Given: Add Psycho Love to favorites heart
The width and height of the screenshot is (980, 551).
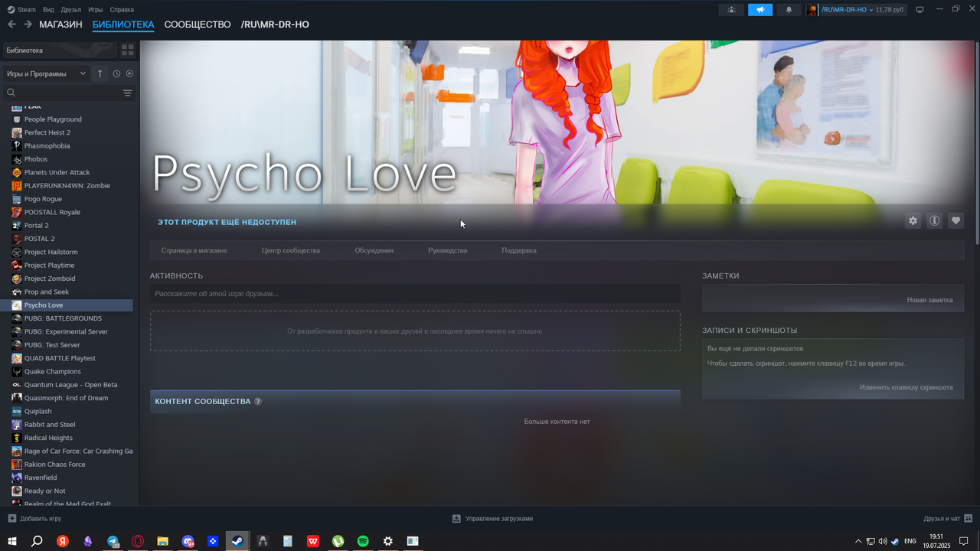Looking at the screenshot, I should [955, 220].
